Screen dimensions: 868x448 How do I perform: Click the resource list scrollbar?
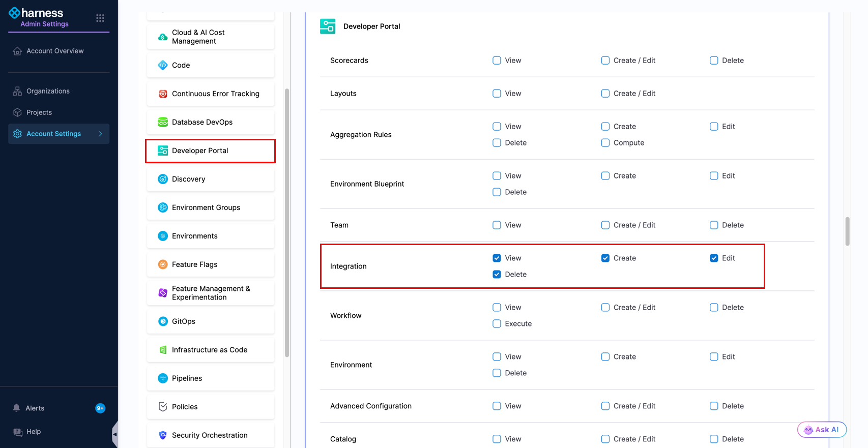pyautogui.click(x=287, y=223)
